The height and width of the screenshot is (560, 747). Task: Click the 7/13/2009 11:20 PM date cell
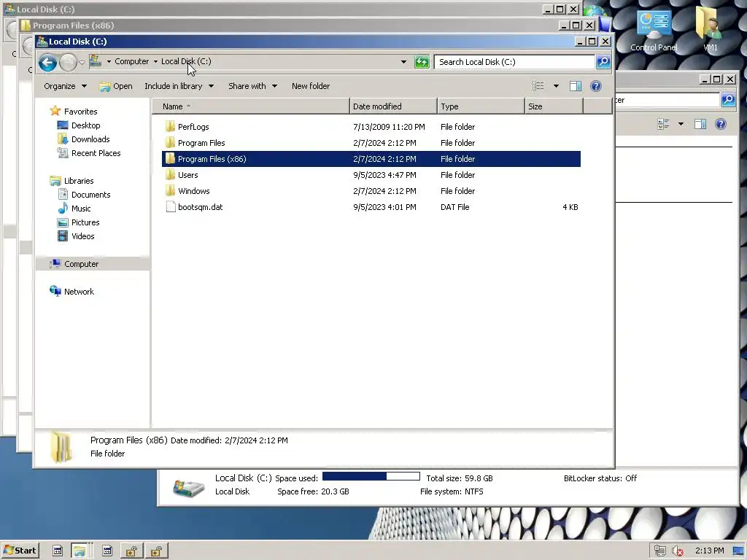pos(389,127)
